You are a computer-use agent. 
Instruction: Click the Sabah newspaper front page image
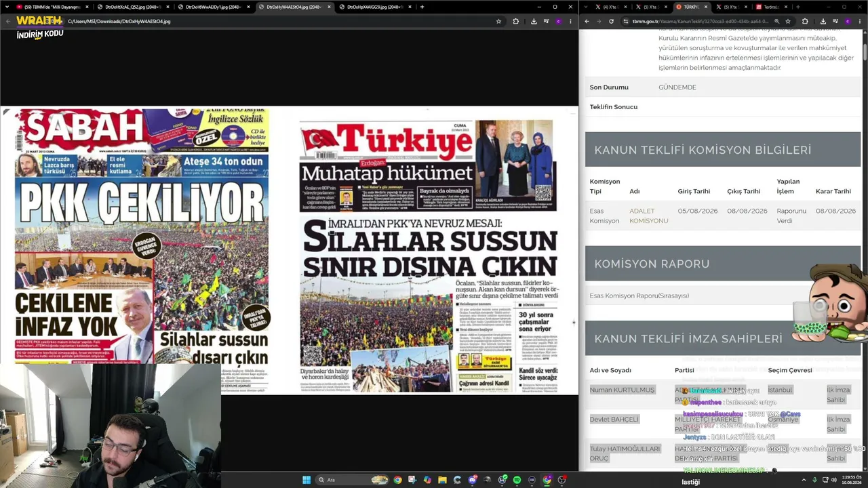(x=141, y=251)
